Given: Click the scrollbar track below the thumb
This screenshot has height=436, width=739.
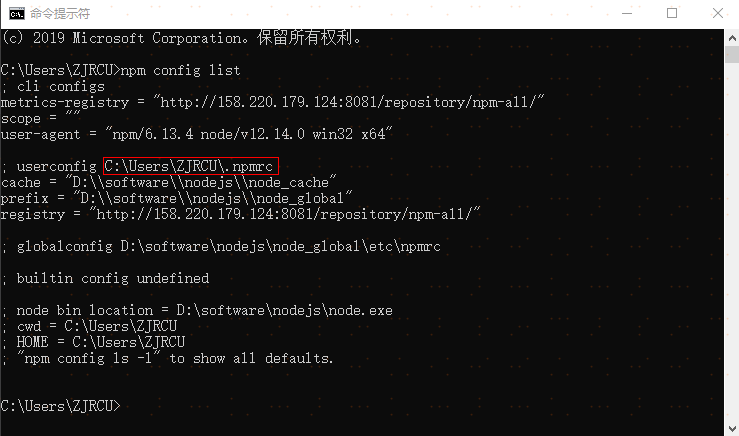Looking at the screenshot, I should [x=732, y=241].
